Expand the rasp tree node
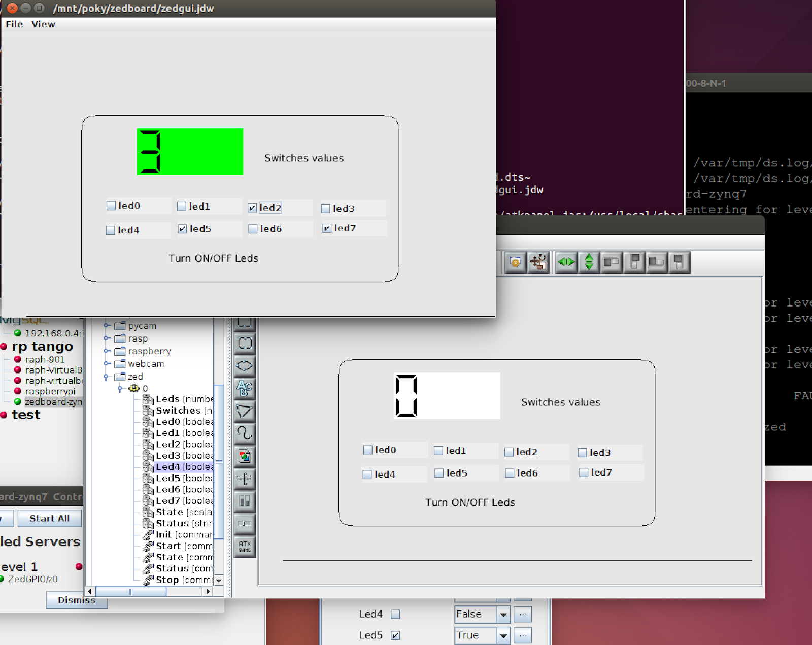Viewport: 812px width, 645px height. coord(107,338)
